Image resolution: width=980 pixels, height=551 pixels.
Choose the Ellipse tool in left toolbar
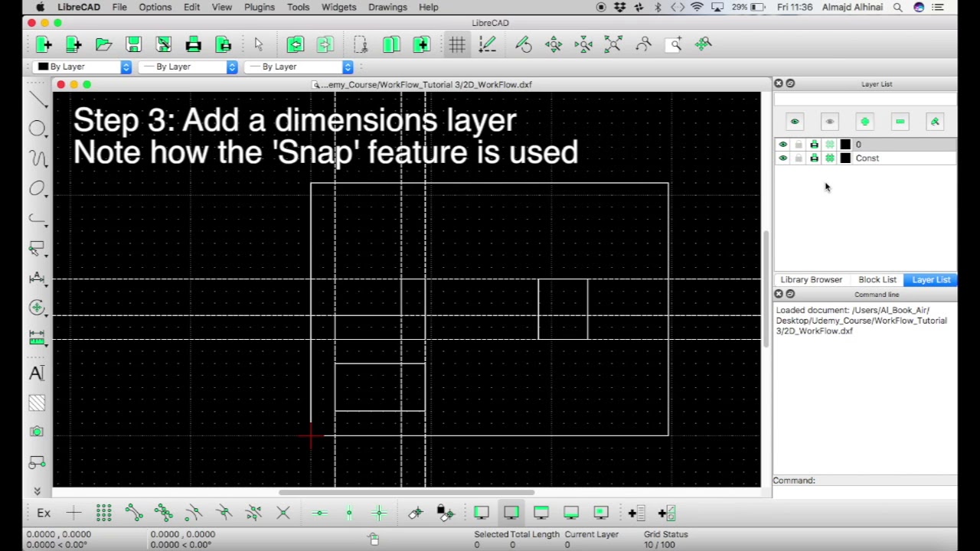tap(37, 188)
